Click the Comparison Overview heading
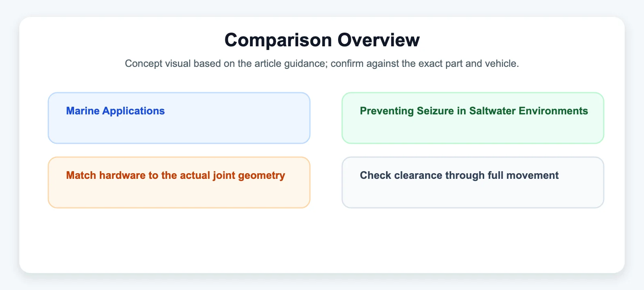Screen dimensions: 644x290 tap(322, 40)
